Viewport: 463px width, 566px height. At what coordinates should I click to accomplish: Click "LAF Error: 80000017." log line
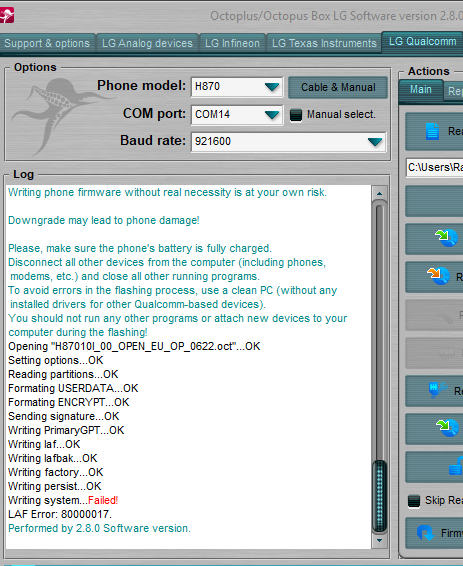click(x=60, y=514)
